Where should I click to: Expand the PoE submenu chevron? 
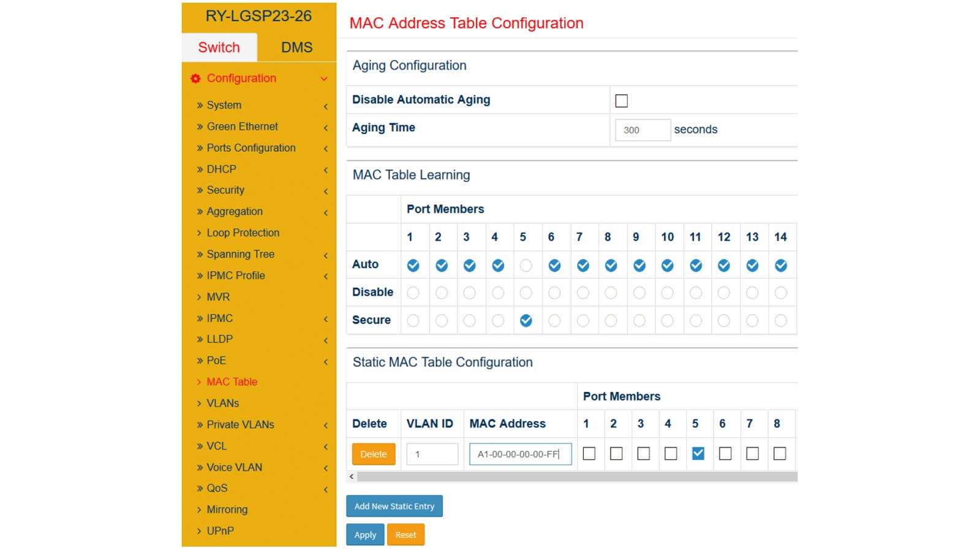(326, 362)
